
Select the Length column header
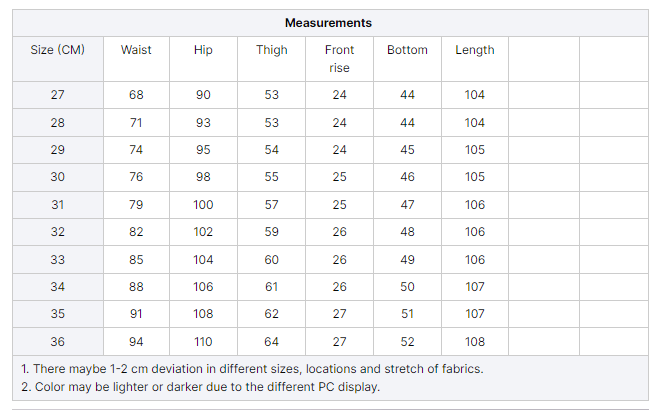[x=474, y=50]
